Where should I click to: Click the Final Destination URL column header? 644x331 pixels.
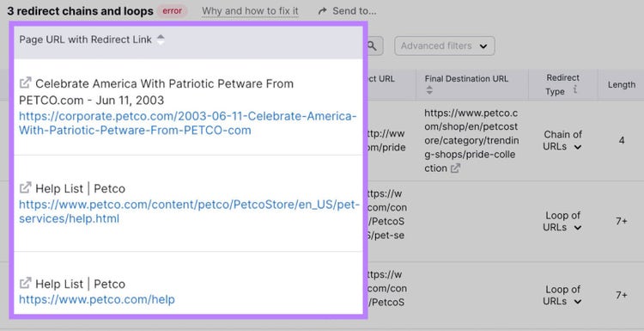tap(466, 78)
